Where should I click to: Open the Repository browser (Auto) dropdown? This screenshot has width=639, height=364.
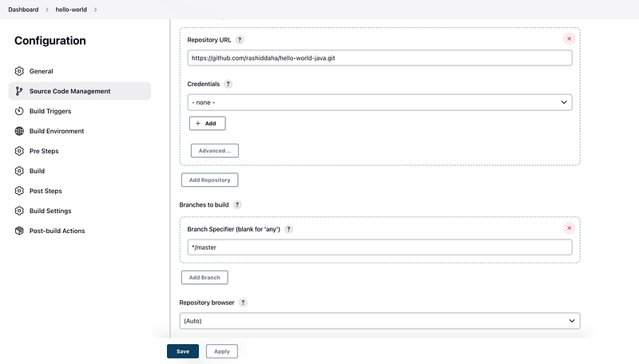380,321
